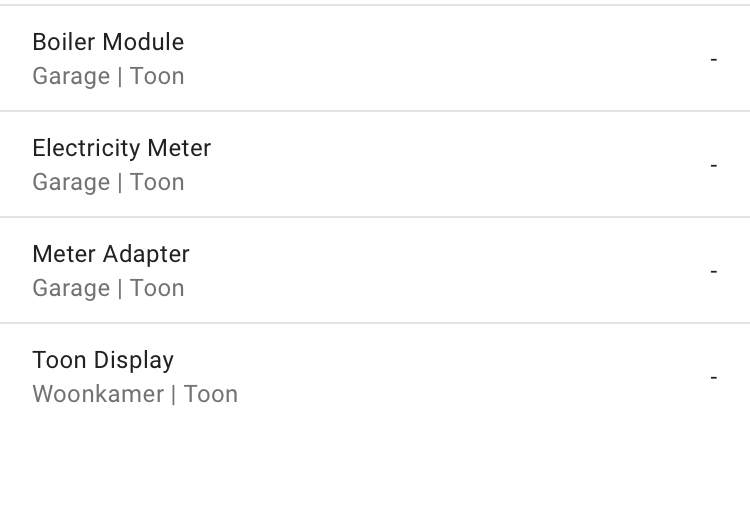The width and height of the screenshot is (750, 513).
Task: Open the Meter Adapter device
Action: point(110,254)
